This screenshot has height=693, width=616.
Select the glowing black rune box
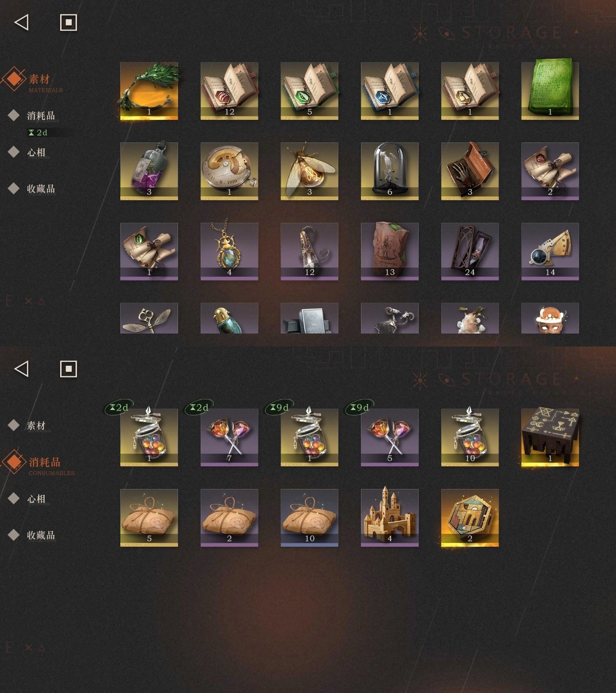coord(550,437)
